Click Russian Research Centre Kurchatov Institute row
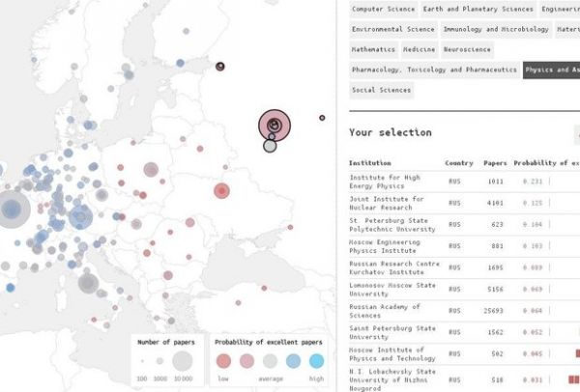The width and height of the screenshot is (580, 392). 464,267
